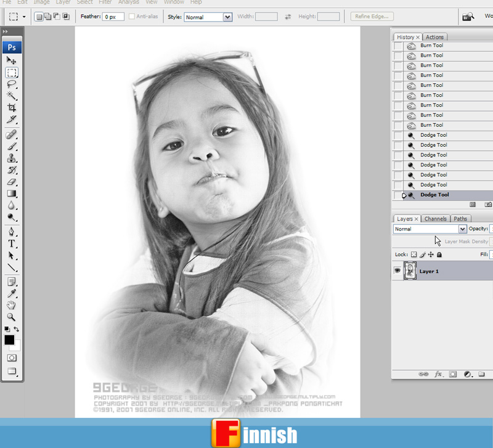Switch to the Actions tab
This screenshot has width=493, height=448.
(x=434, y=37)
